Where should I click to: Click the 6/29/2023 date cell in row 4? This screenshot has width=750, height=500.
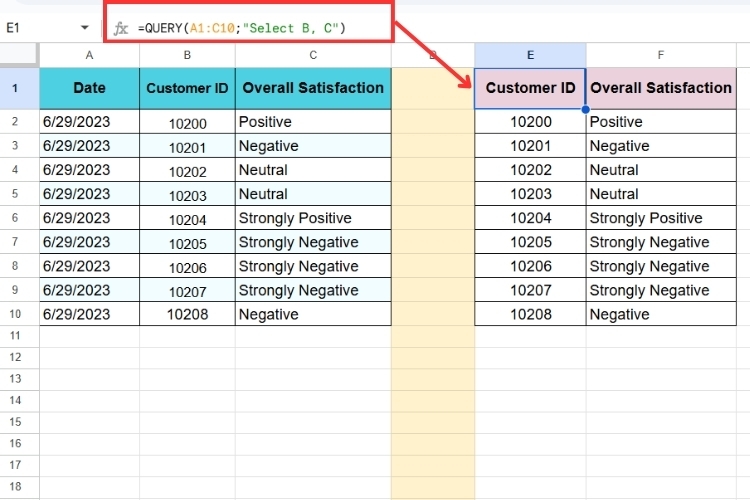[89, 170]
